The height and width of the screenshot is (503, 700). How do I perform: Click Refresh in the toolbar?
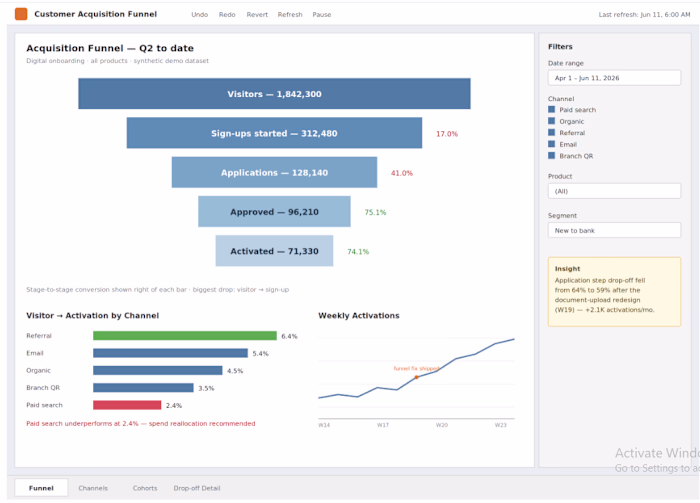pos(290,15)
